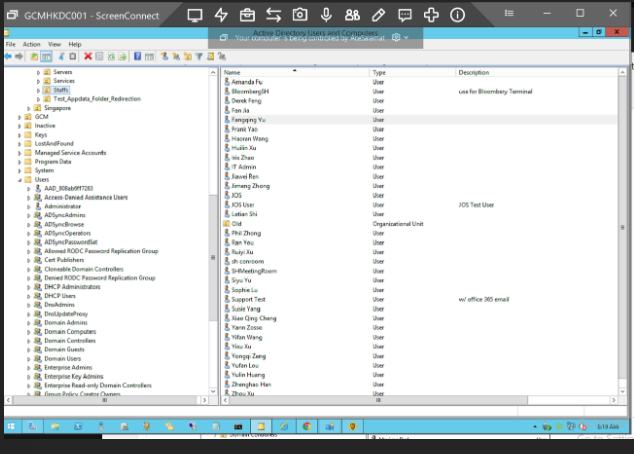The height and width of the screenshot is (454, 634).
Task: Select the user Fangqing Yu
Action: [248, 120]
